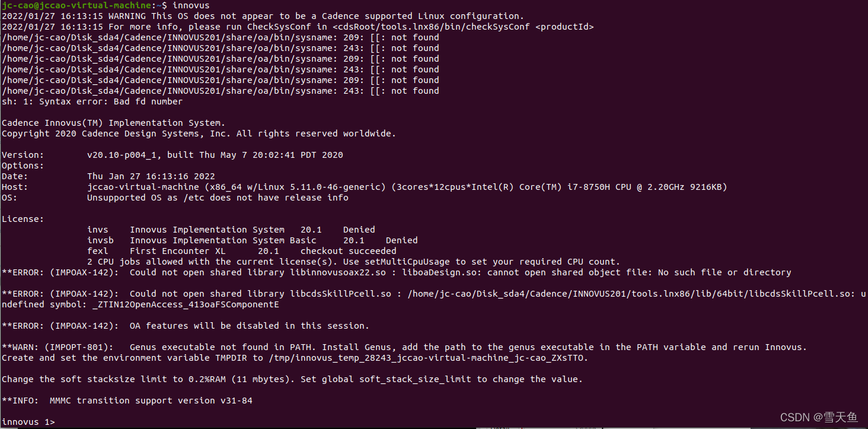Image resolution: width=868 pixels, height=429 pixels.
Task: Click the invs license Denied line
Action: point(231,230)
